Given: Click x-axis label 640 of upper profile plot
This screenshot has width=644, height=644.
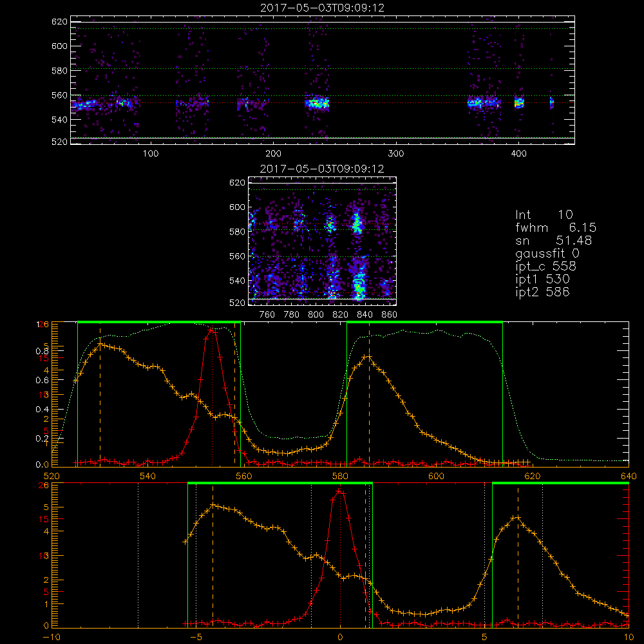Looking at the screenshot, I should (629, 477).
